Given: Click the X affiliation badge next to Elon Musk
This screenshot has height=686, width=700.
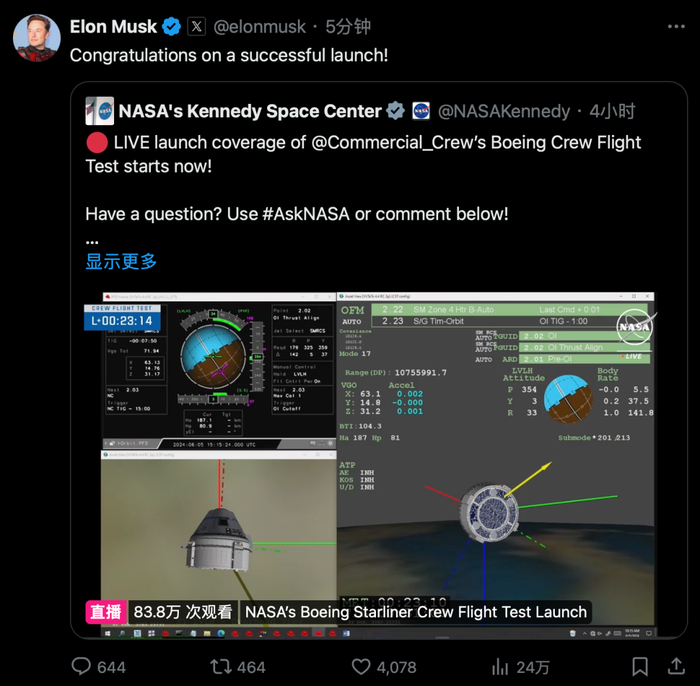Looking at the screenshot, I should click(x=196, y=27).
